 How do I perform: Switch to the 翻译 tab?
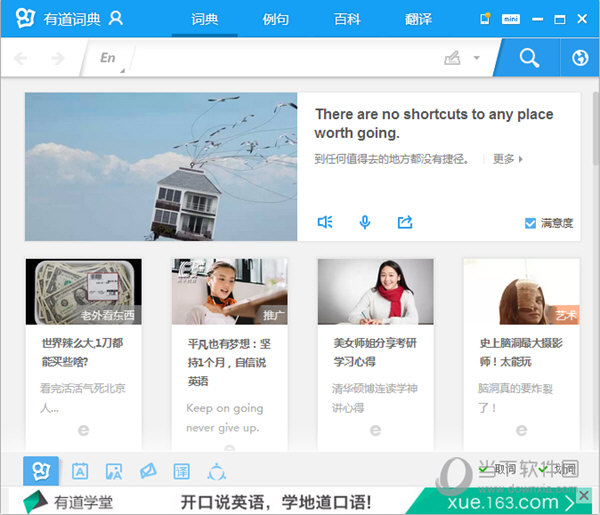coord(420,19)
